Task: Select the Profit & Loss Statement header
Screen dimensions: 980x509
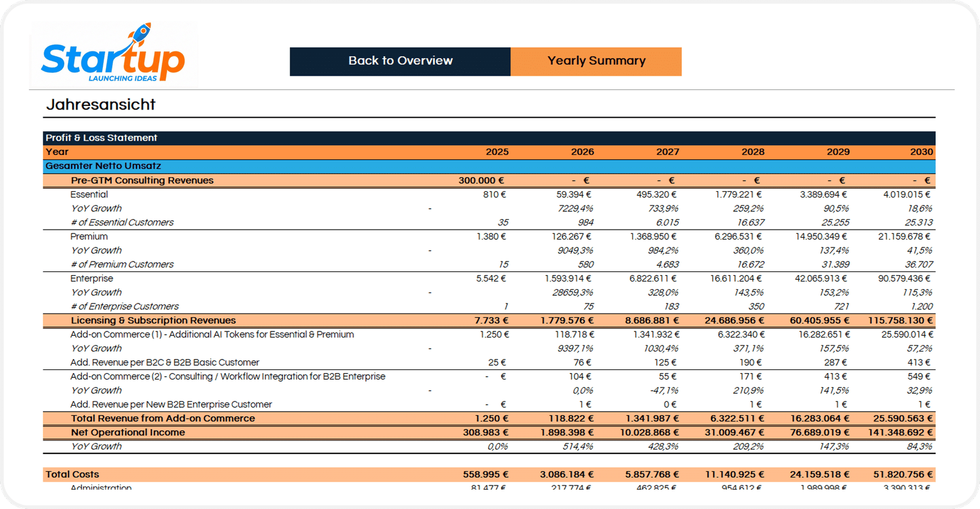Action: (x=102, y=138)
